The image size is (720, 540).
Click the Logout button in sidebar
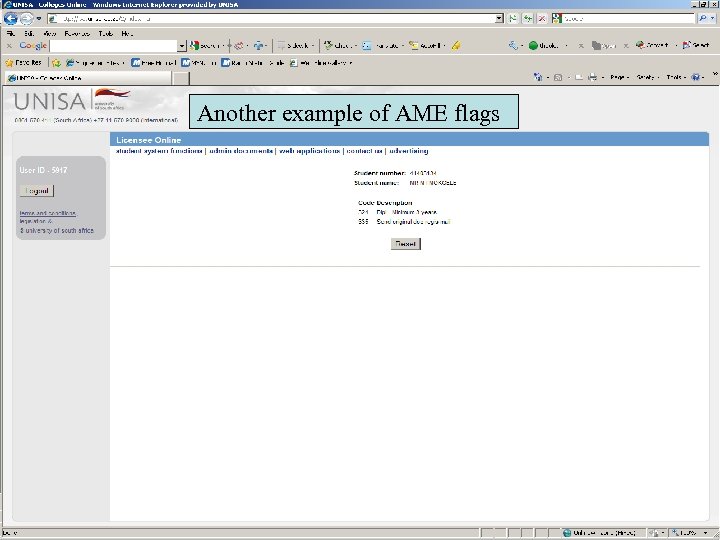pyautogui.click(x=37, y=191)
